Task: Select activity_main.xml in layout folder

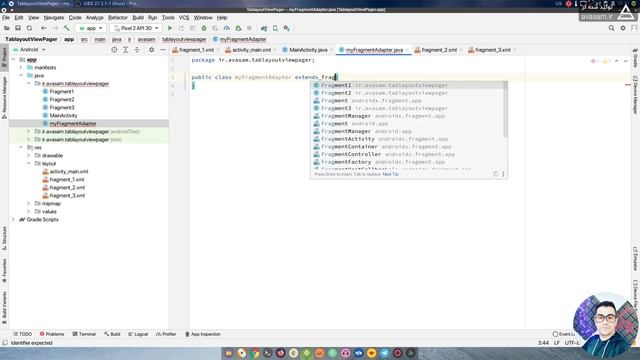Action: pos(69,171)
